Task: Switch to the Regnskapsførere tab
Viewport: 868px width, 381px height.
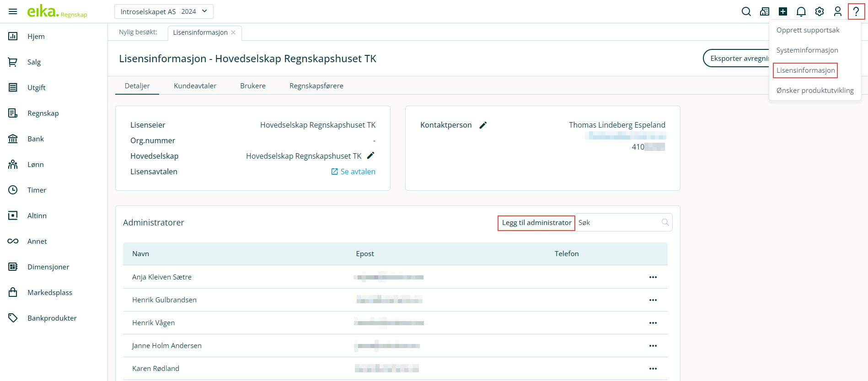Action: pos(316,86)
